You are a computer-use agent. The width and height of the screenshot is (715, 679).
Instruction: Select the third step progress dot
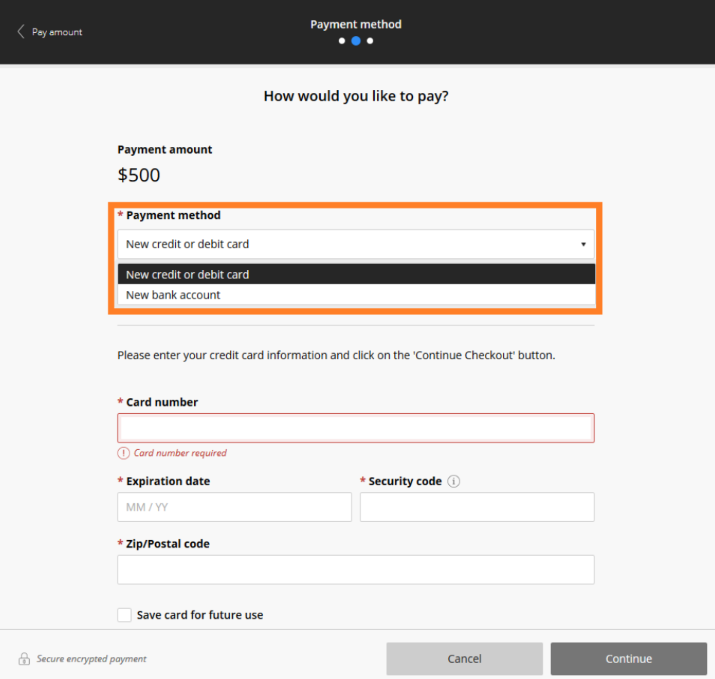(370, 41)
